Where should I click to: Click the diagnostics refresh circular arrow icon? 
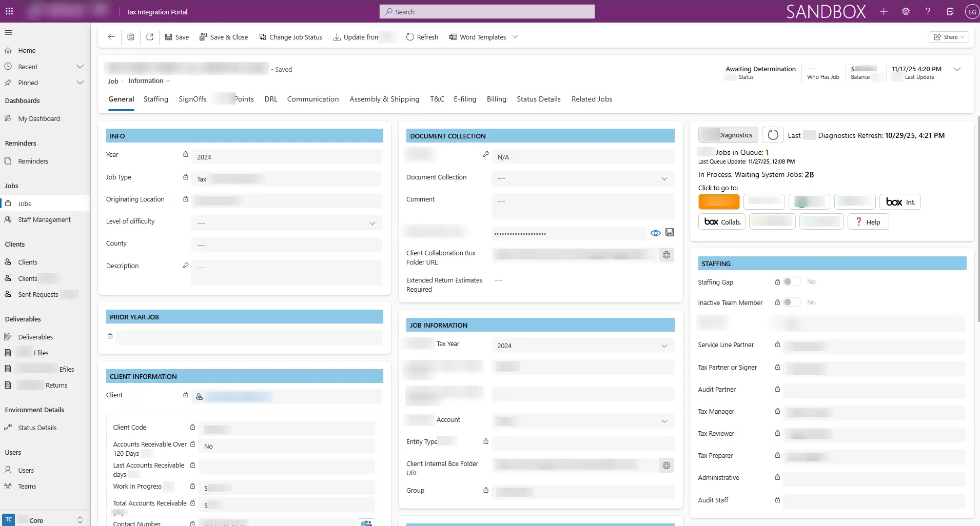point(773,135)
